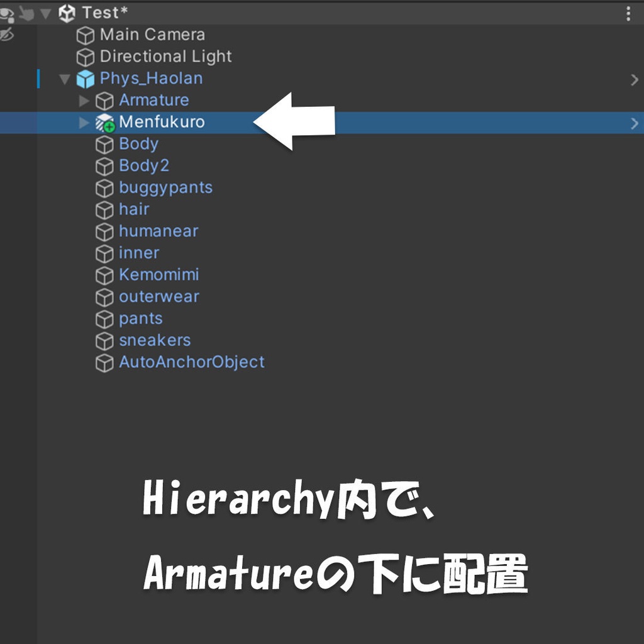Click the Unity scene icon beside Test*
Screen dimensions: 644x644
coord(65,13)
